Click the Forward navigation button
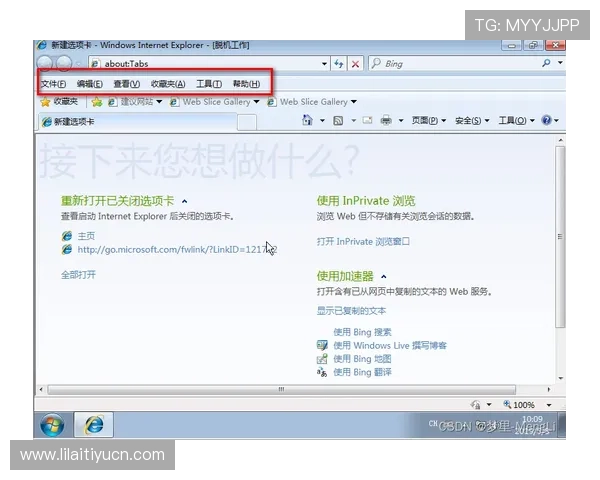The image size is (600, 480). coord(64,63)
